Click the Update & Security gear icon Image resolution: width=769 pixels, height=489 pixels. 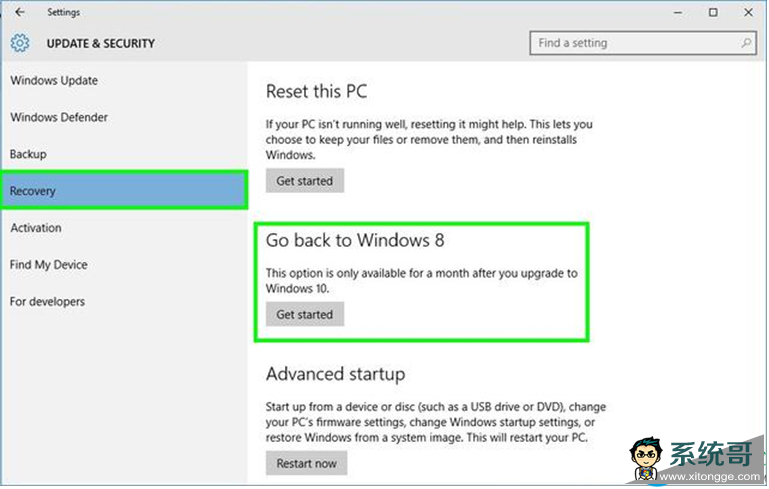click(x=20, y=43)
